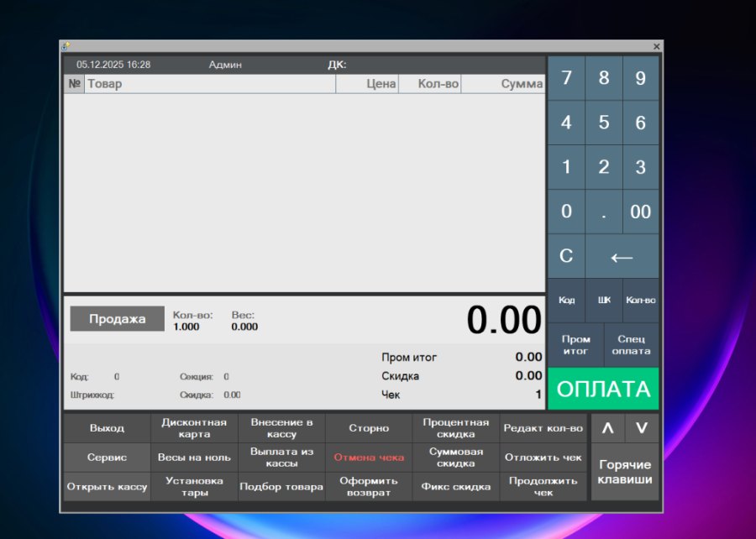The height and width of the screenshot is (539, 756).
Task: Click Весы на ноль button
Action: [194, 458]
